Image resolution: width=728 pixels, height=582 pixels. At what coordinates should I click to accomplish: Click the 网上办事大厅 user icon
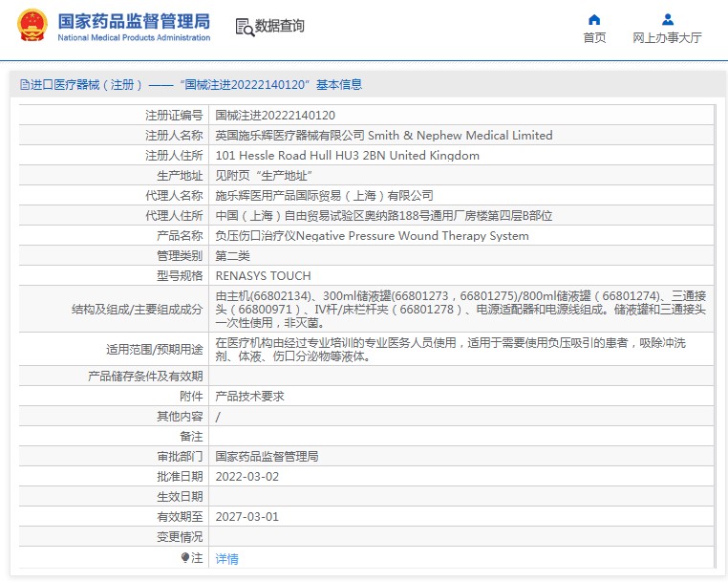click(x=668, y=19)
